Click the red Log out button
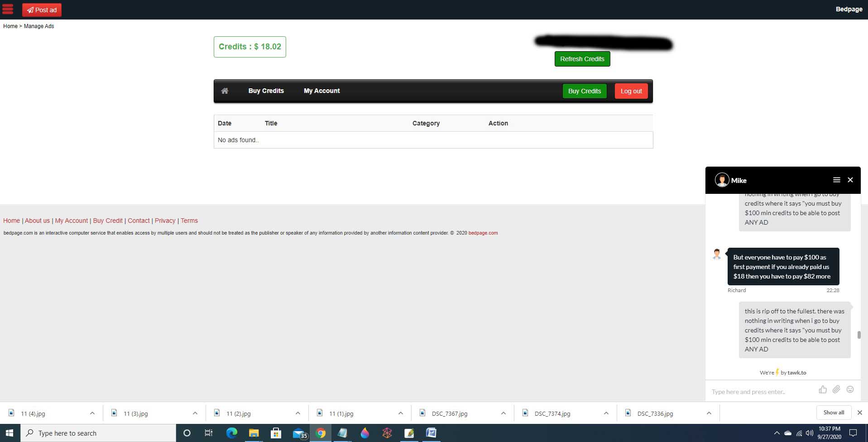 click(631, 91)
